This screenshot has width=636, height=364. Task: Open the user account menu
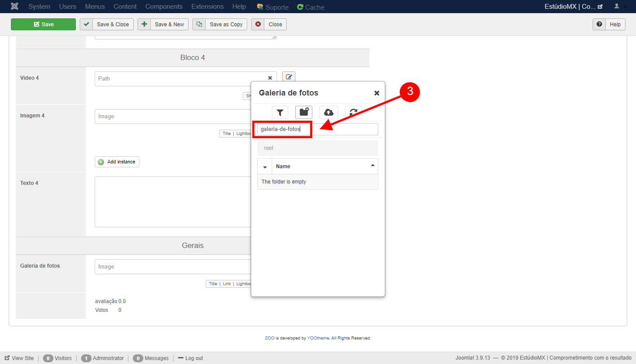tap(619, 7)
